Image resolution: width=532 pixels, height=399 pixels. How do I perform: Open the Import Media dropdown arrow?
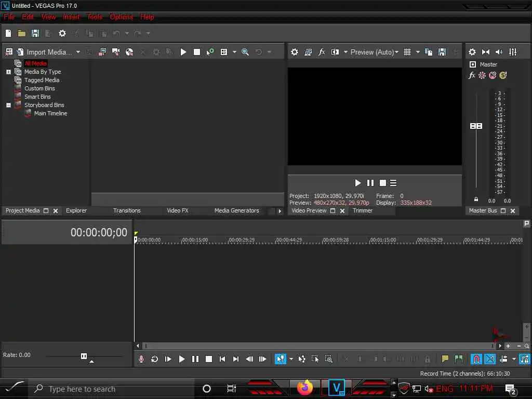click(x=78, y=52)
